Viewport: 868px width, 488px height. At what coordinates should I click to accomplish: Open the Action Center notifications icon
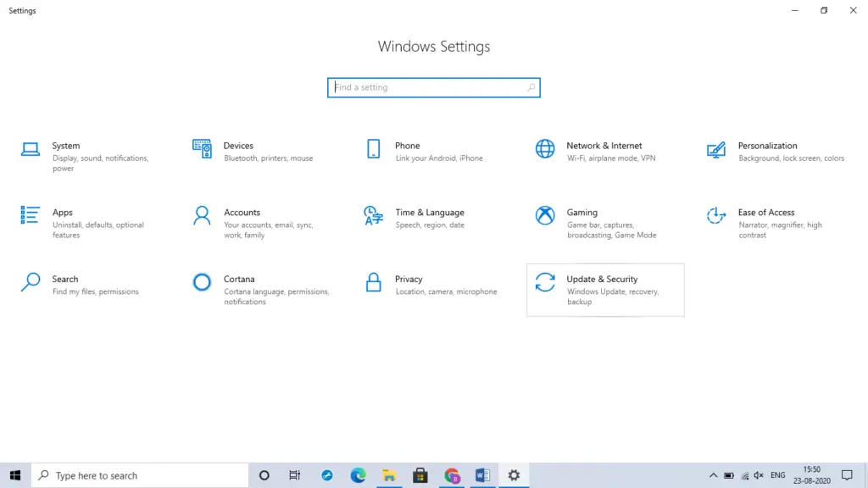point(847,475)
